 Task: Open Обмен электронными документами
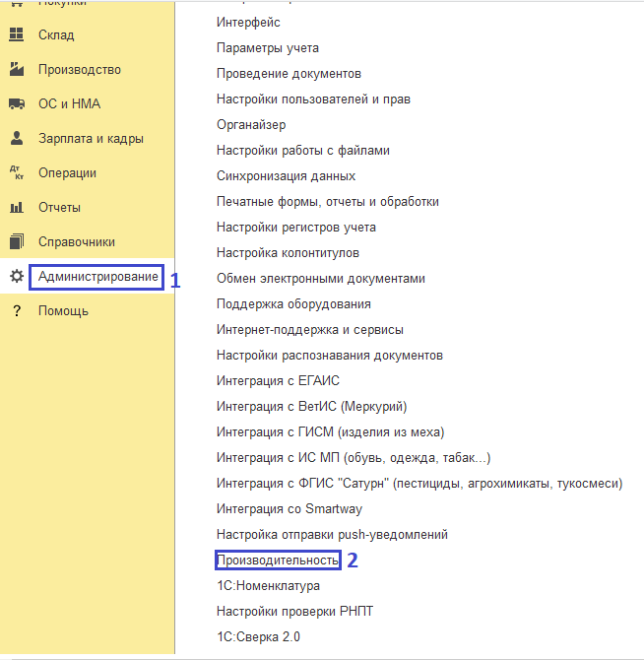(321, 279)
